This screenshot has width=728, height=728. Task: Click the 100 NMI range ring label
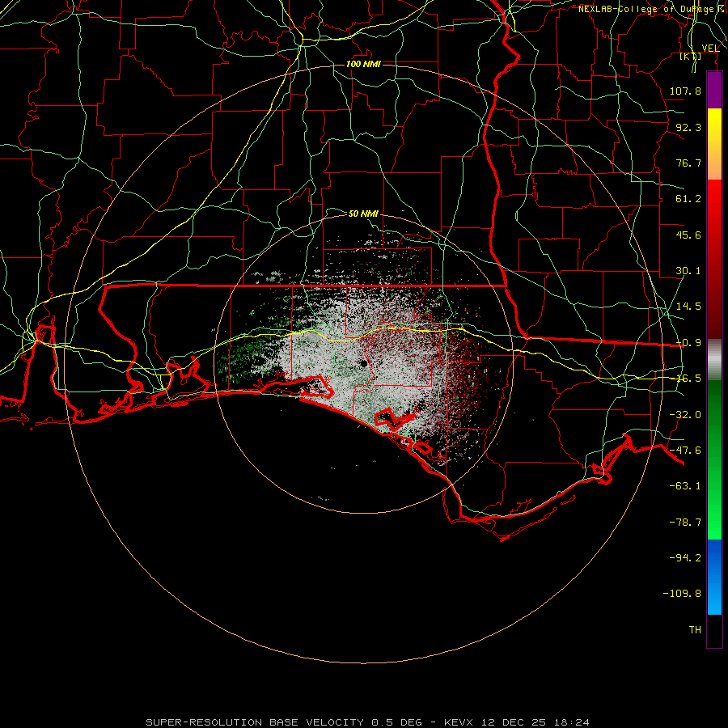(x=363, y=64)
